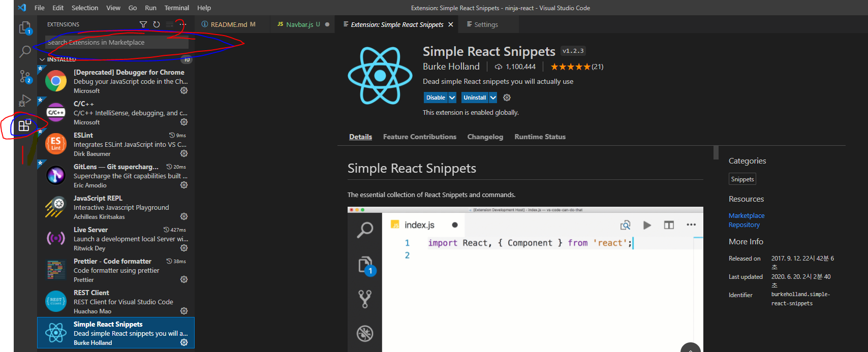The width and height of the screenshot is (868, 352).
Task: Click the star rating (21)
Action: click(x=577, y=67)
